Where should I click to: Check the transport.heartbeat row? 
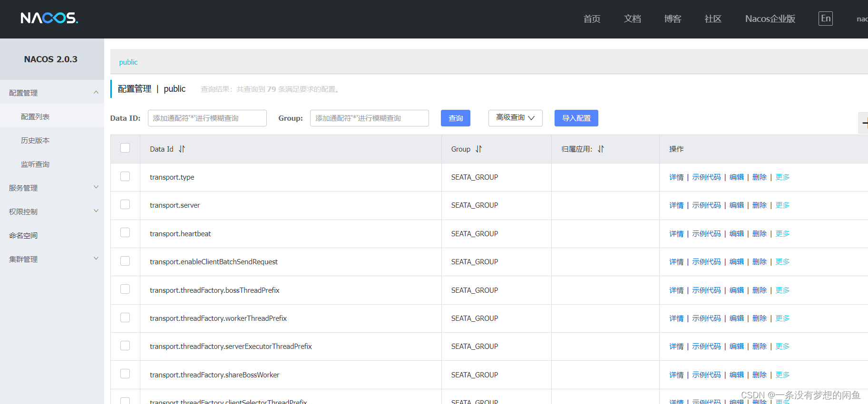point(125,232)
